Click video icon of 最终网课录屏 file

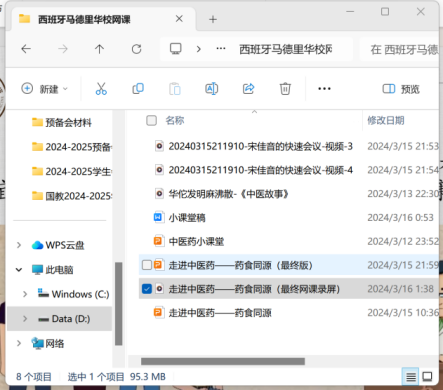pyautogui.click(x=159, y=289)
